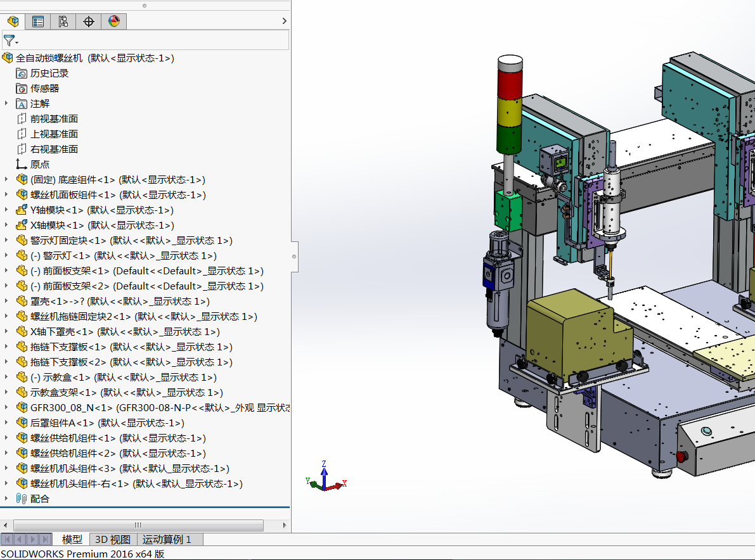The width and height of the screenshot is (755, 560).
Task: Click the horizontal scrollbar right arrow
Action: [284, 525]
